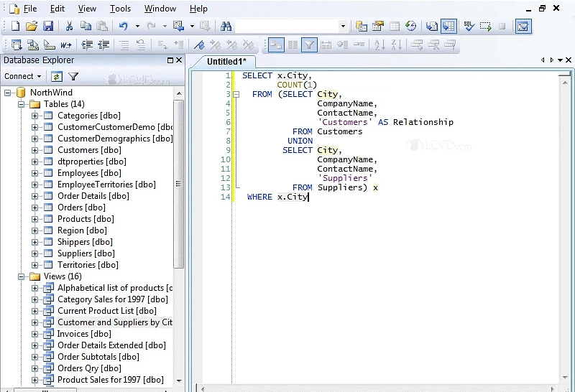Open the Undo history dropdown arrow
The height and width of the screenshot is (392, 575).
(137, 27)
